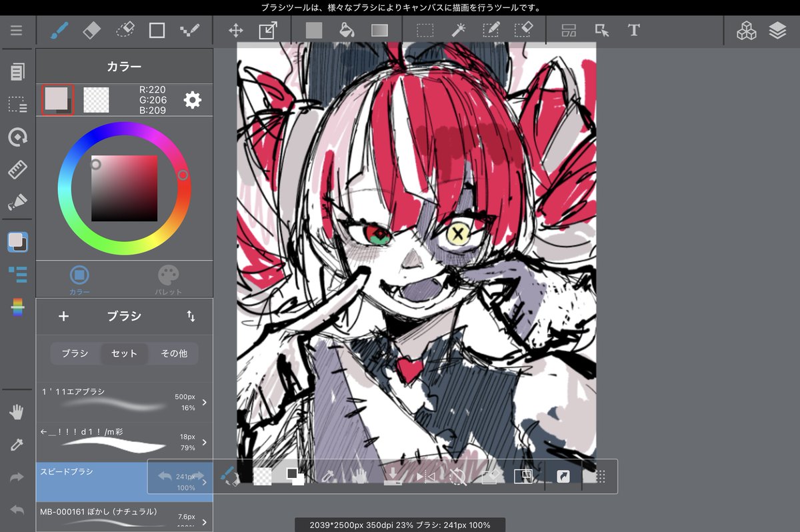
Task: Open the Layers panel
Action: (777, 31)
